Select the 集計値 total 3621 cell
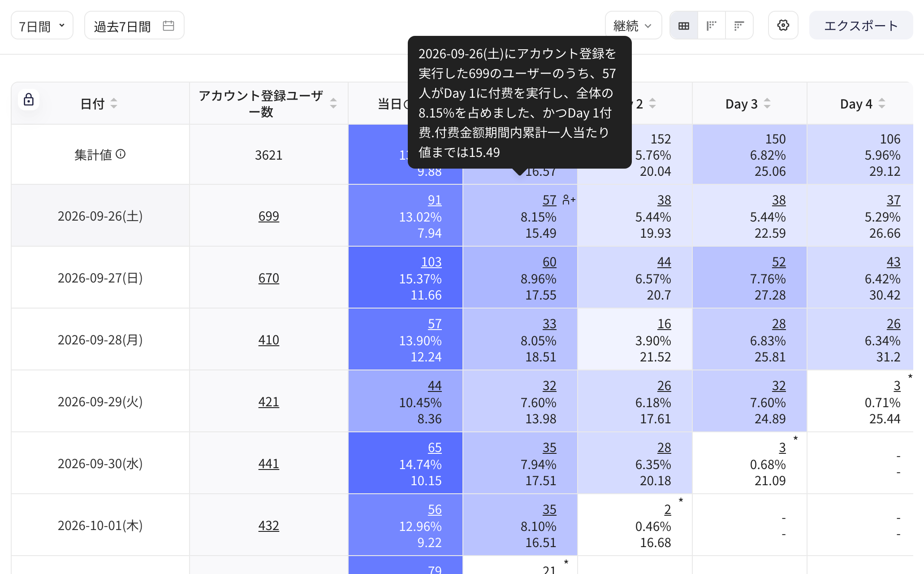 (268, 155)
